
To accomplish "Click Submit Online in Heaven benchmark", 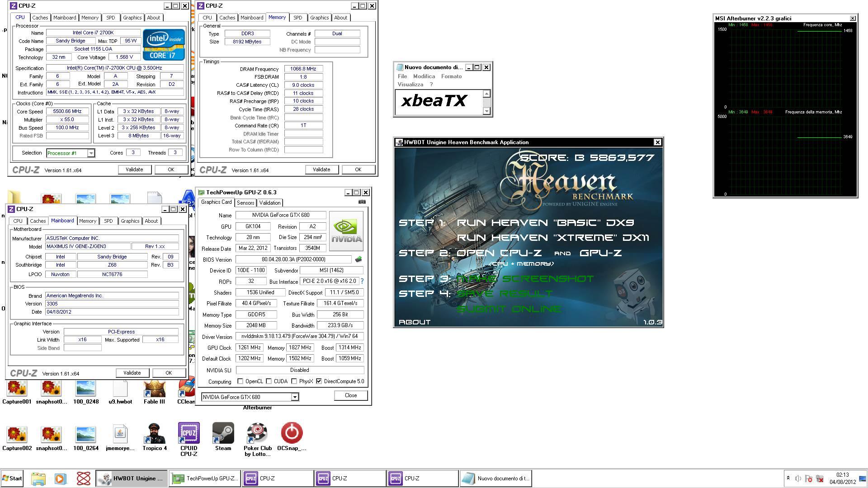I will pos(509,309).
